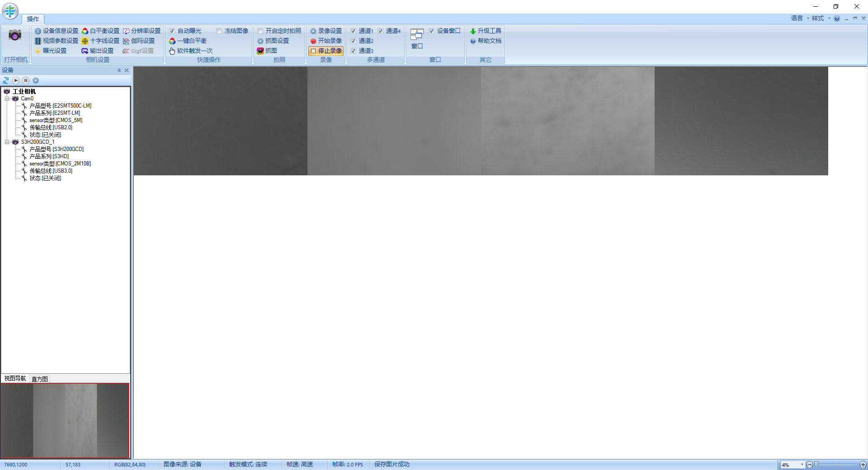The height and width of the screenshot is (470, 868).
Task: Switch to the 直方图 histogram tab
Action: (39, 379)
